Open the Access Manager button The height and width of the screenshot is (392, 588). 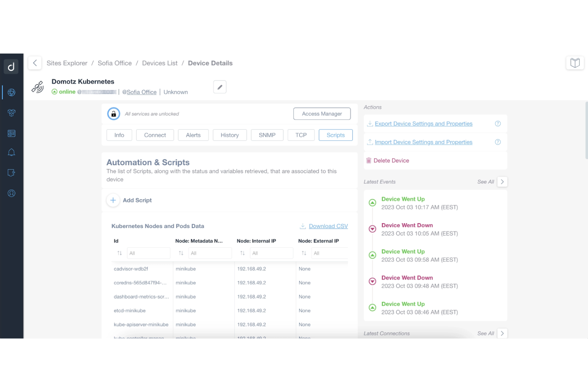pyautogui.click(x=322, y=114)
